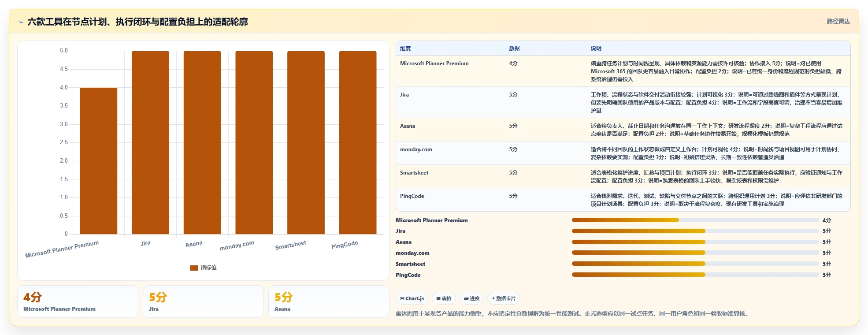
Task: Click the PingCode label in the progress list
Action: 408,275
